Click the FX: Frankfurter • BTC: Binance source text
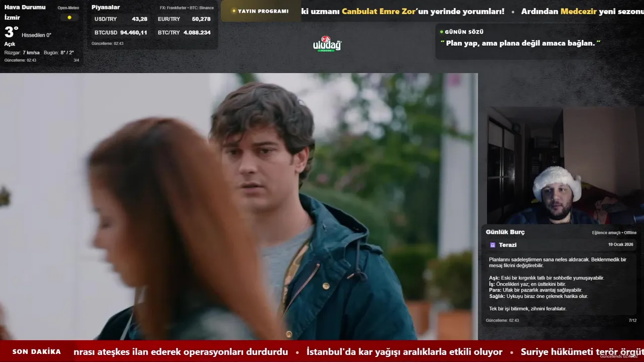The height and width of the screenshot is (362, 644). pos(187,8)
